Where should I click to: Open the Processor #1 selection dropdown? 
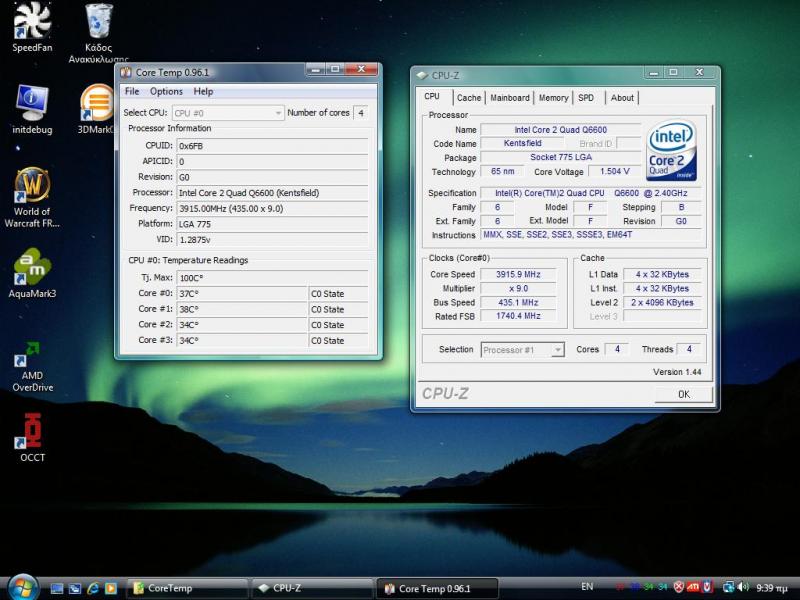point(522,349)
